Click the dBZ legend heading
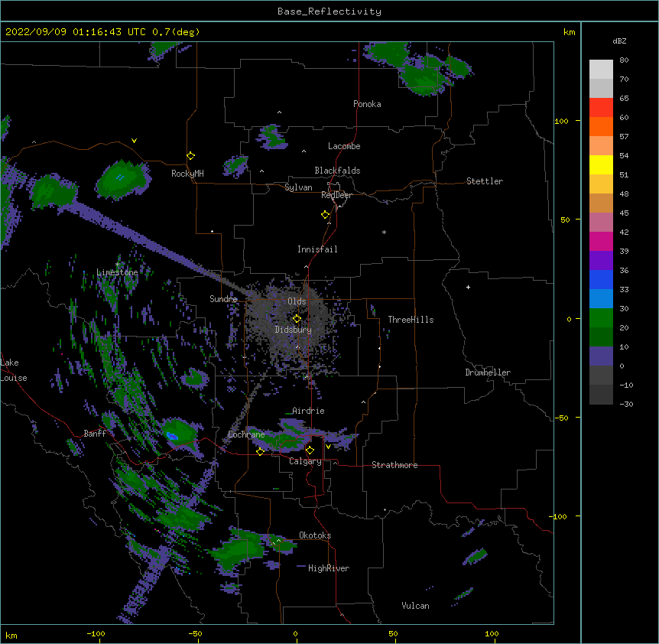 [619, 41]
